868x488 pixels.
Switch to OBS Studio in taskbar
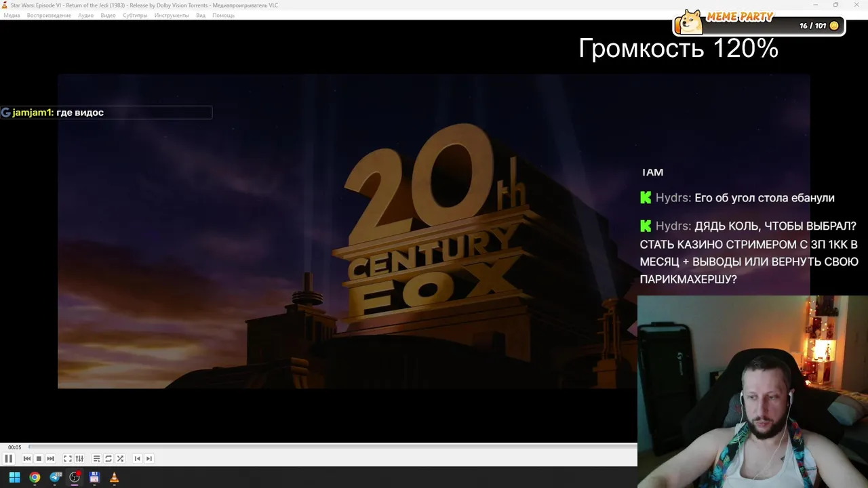click(75, 477)
